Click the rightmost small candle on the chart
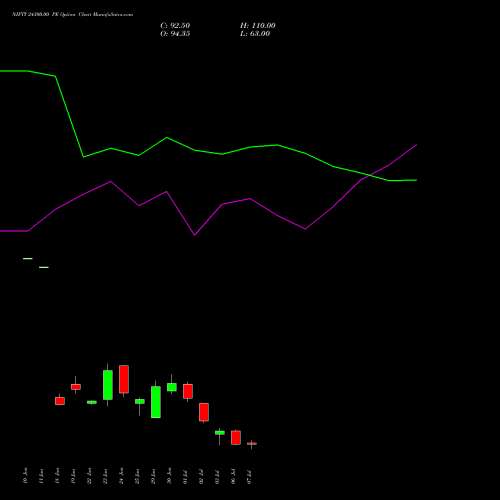 252,444
